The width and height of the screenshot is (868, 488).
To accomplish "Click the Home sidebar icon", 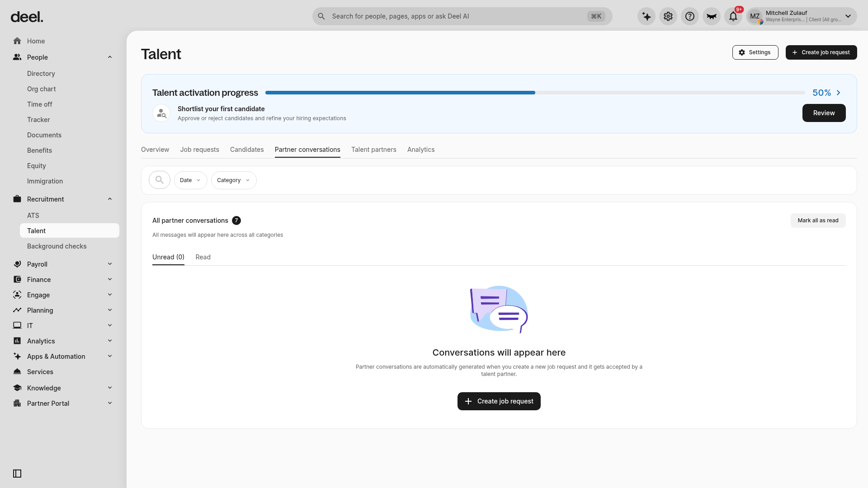I will tap(17, 41).
